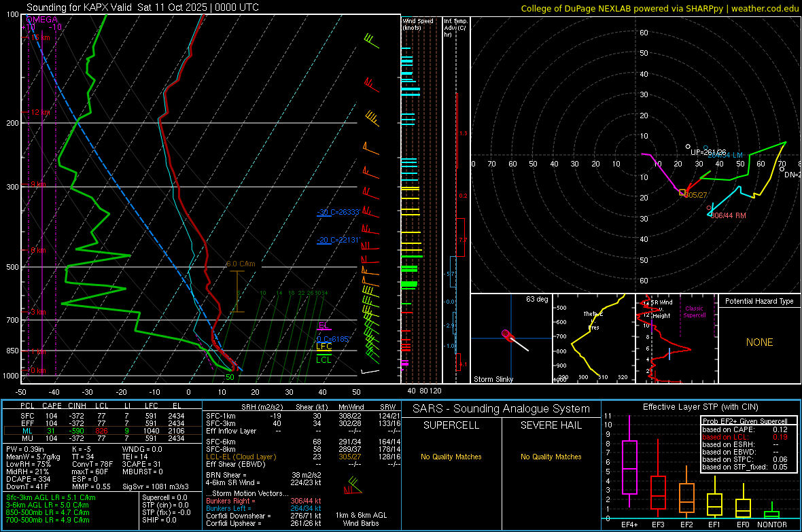
Task: Click the 'Prob EF2+ Given Supercell' box header
Action: [x=745, y=421]
